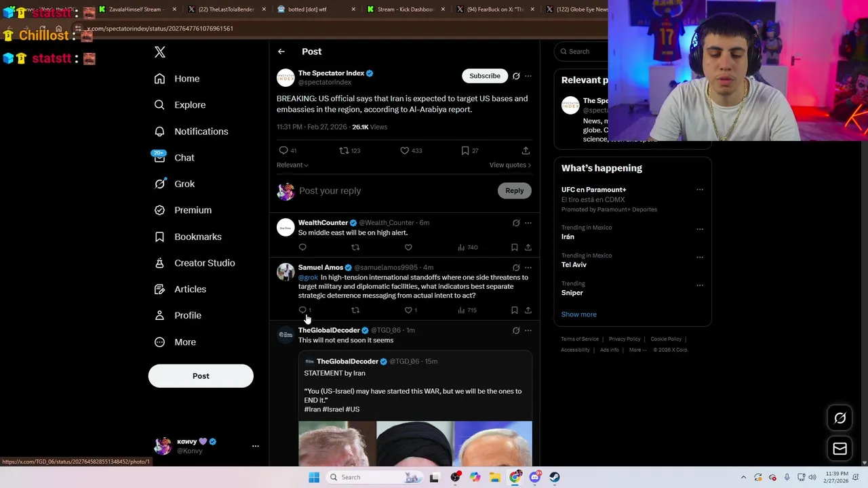Open options for Irán trending topic
Screen dimensions: 868x488
[700, 229]
